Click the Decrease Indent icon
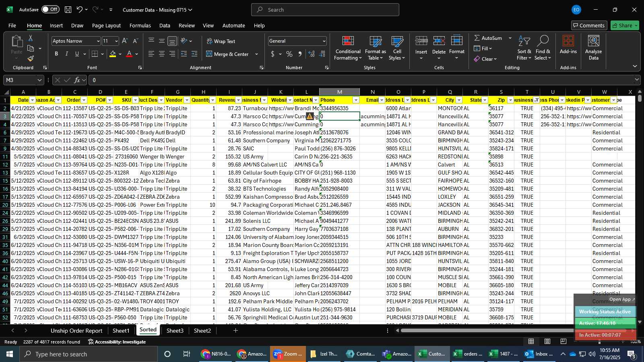 tap(184, 54)
